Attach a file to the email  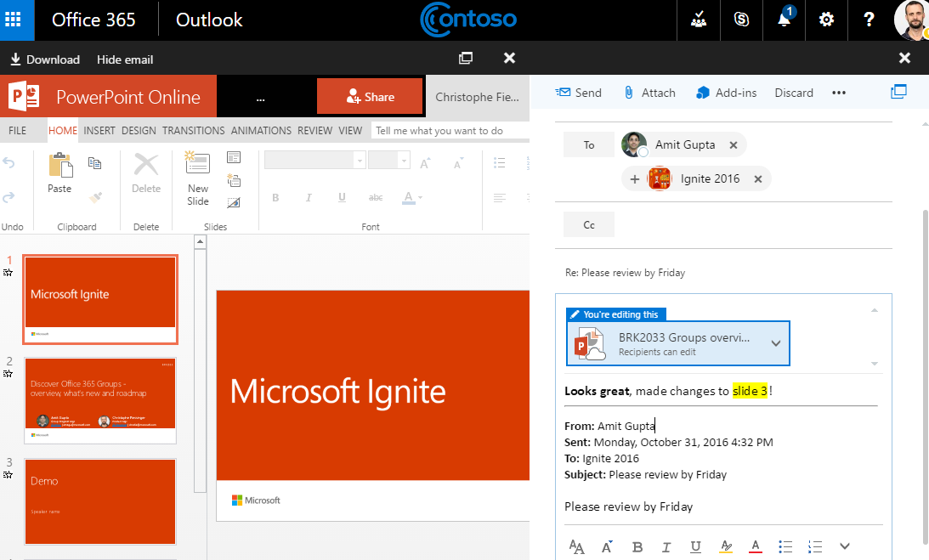tap(649, 92)
